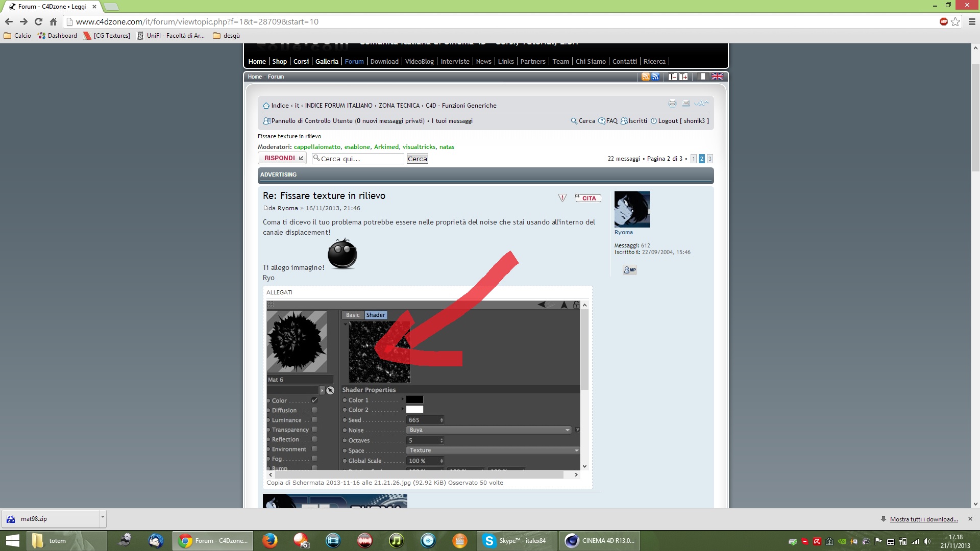Increase font size with T+ icon
Image resolution: width=980 pixels, height=551 pixels.
point(683,77)
